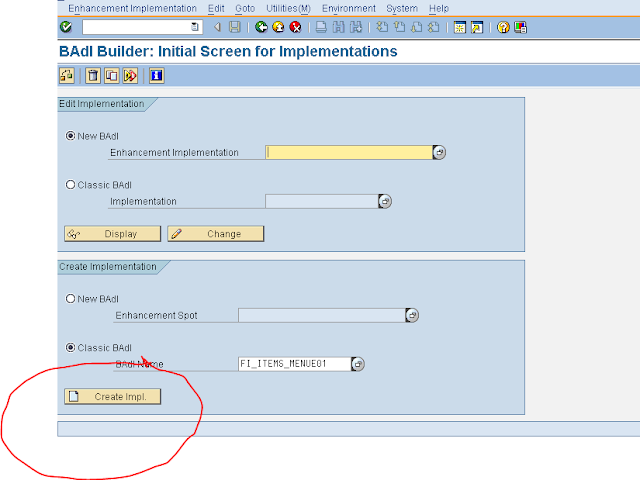
Task: Click the Save diskette icon
Action: [235, 27]
